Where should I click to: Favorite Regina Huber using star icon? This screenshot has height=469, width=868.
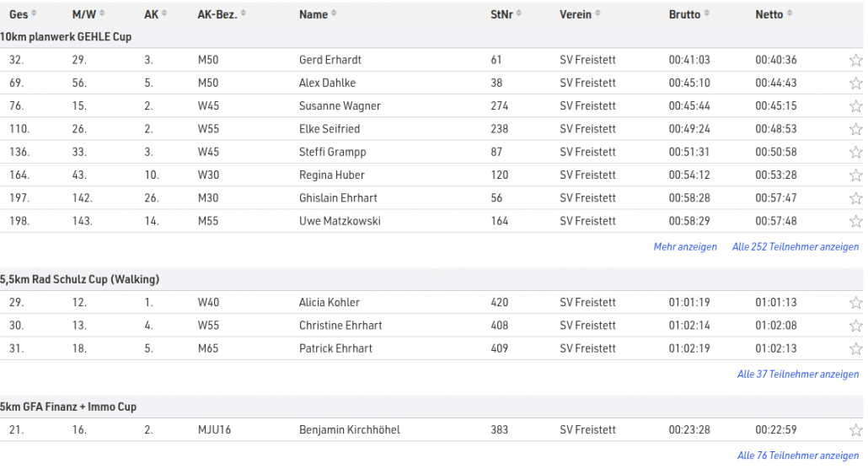[855, 175]
